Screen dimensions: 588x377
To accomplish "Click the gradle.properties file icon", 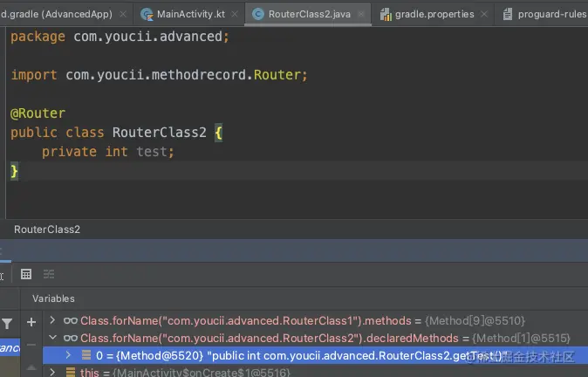I will [386, 15].
